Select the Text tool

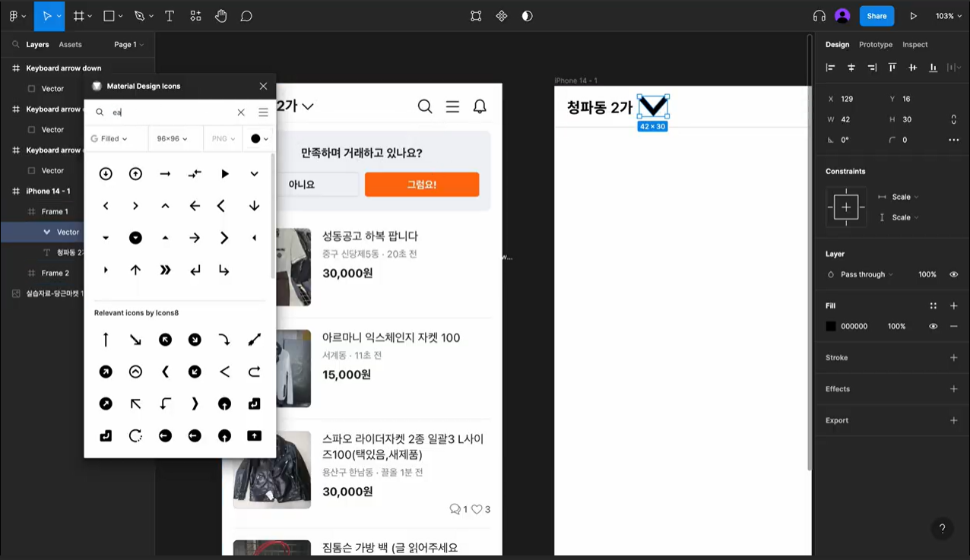pos(170,16)
